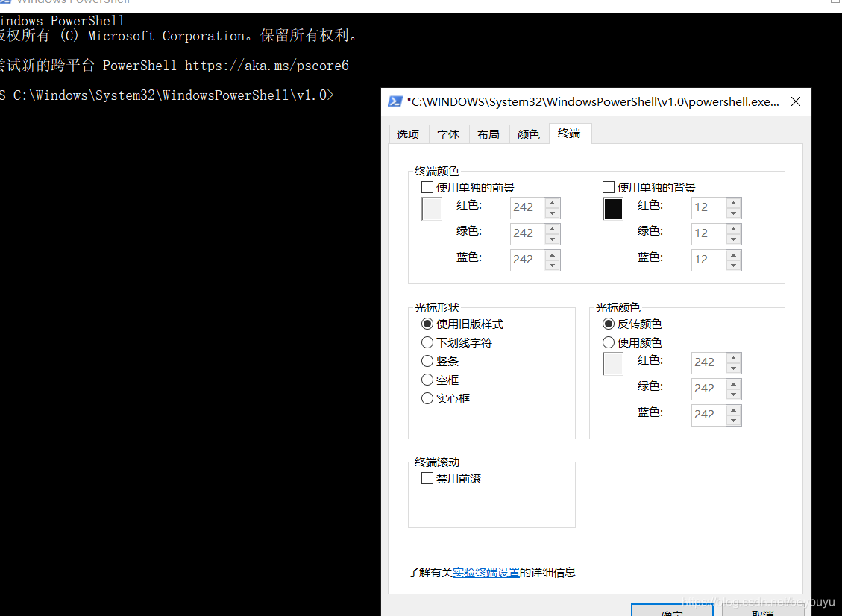Decrease background 红色 value with down arrow
Image resolution: width=842 pixels, height=616 pixels.
[x=734, y=213]
